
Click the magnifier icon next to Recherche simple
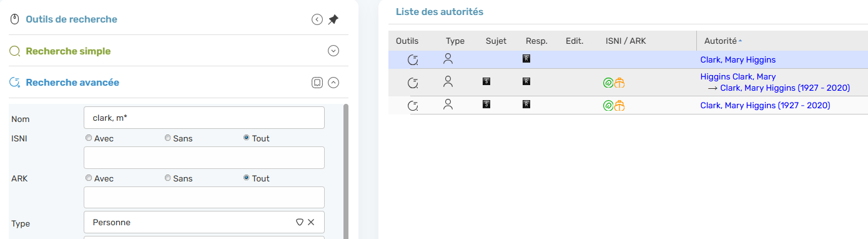coord(15,51)
